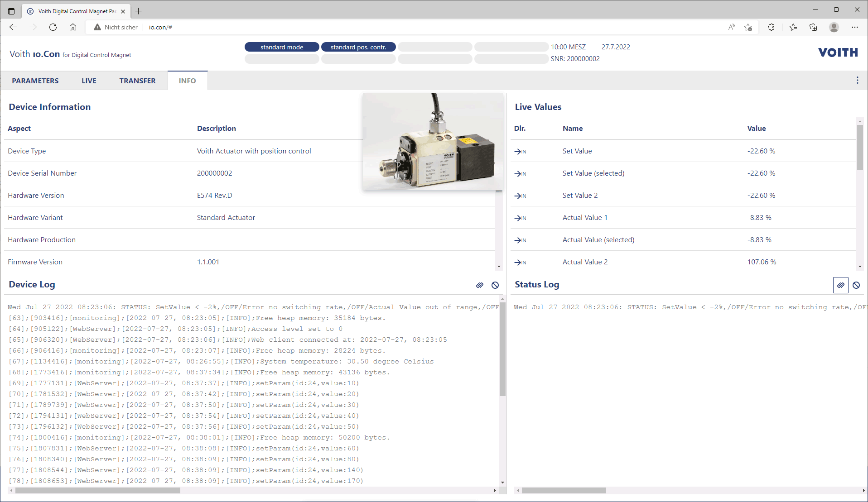Reload the page with the refresh icon
Viewport: 868px width, 502px height.
click(x=53, y=27)
